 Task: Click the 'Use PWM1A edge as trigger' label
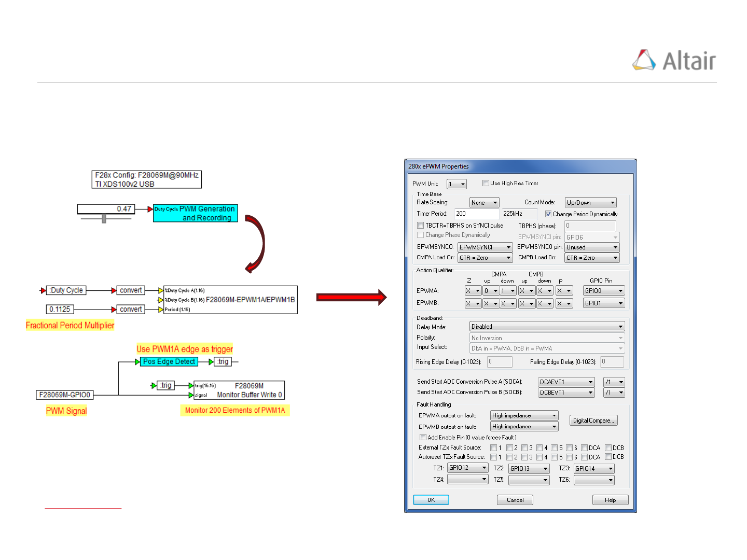pos(185,349)
